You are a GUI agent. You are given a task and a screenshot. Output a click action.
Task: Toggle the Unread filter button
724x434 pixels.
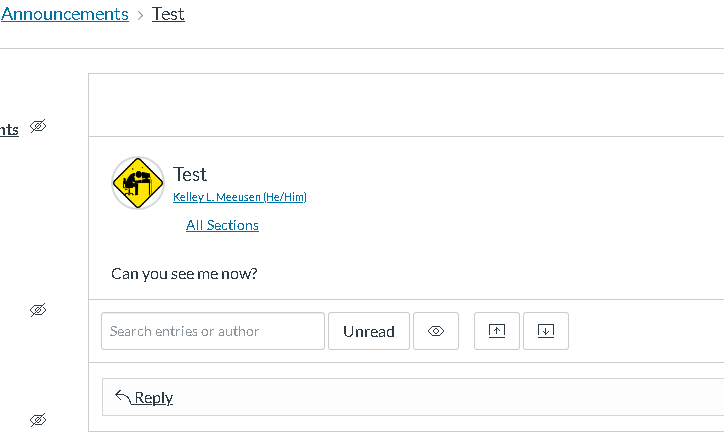coord(369,331)
